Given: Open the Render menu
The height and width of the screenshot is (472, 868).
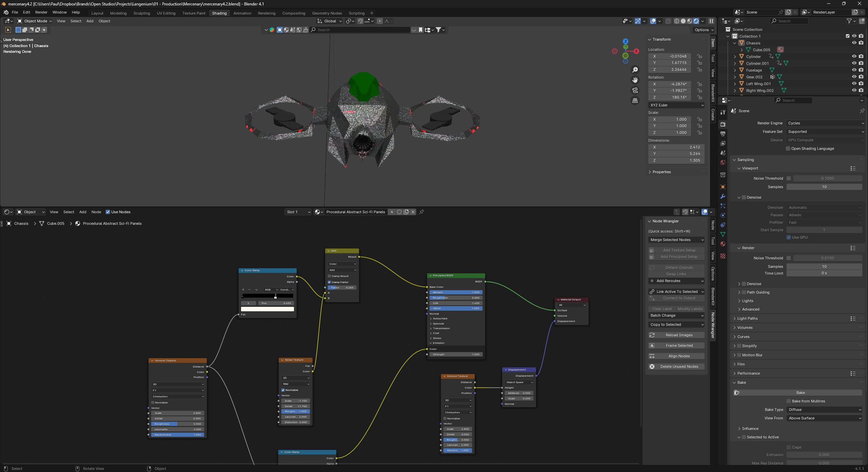Looking at the screenshot, I should click(41, 12).
